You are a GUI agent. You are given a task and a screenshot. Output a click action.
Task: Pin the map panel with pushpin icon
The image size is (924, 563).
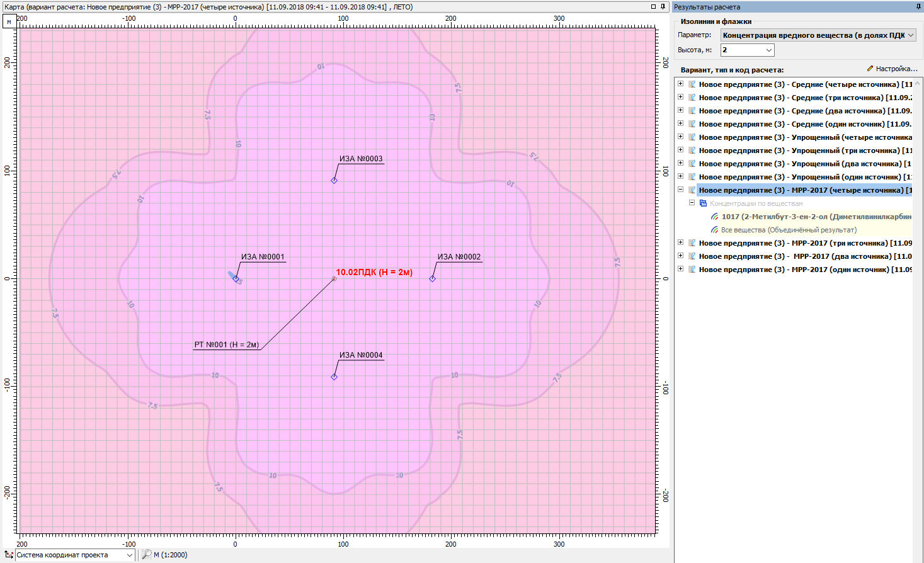point(663,7)
